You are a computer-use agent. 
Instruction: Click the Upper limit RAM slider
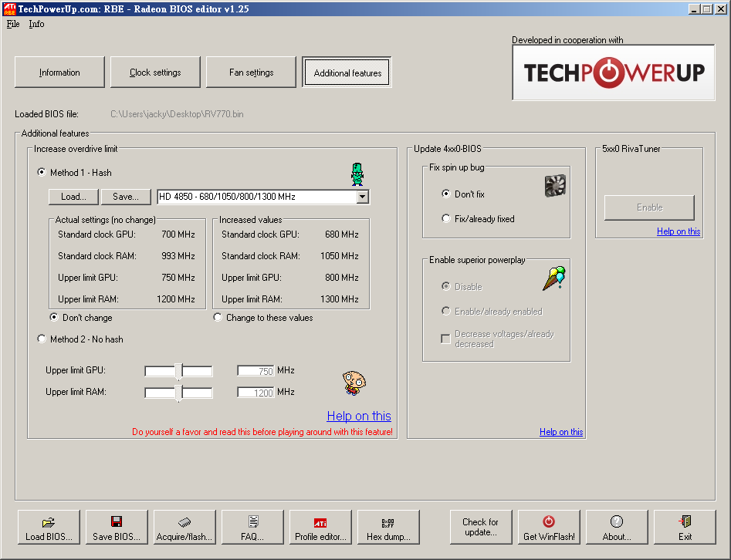pyautogui.click(x=178, y=393)
